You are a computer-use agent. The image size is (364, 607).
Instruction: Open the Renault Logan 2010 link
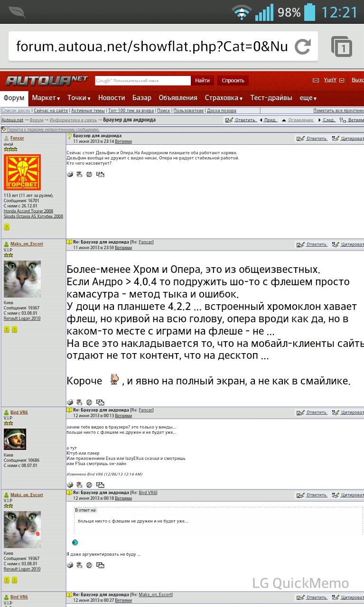click(x=22, y=318)
